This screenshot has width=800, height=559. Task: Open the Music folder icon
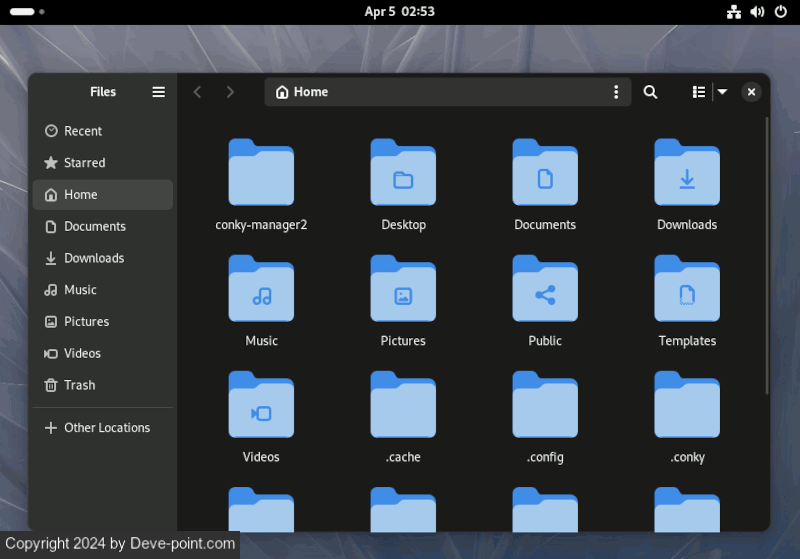261,290
